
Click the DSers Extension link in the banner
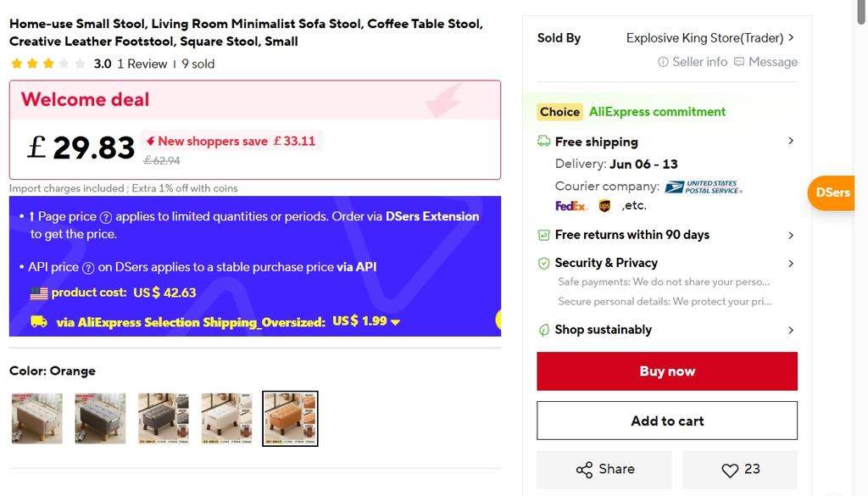(431, 216)
